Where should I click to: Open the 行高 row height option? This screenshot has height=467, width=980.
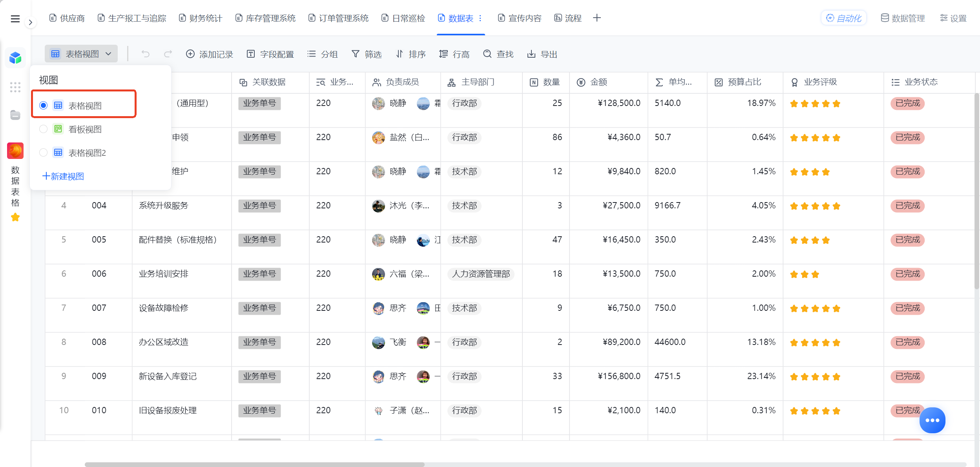tap(454, 54)
